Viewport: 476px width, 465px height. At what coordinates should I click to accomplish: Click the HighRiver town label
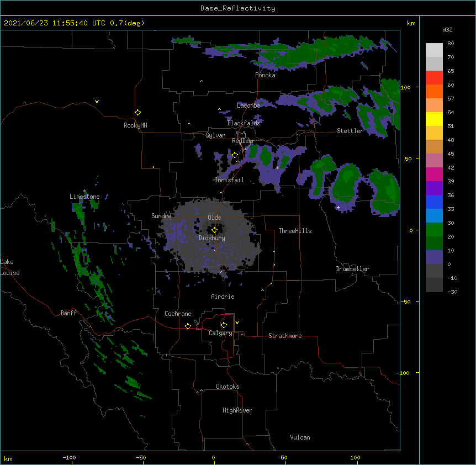237,411
